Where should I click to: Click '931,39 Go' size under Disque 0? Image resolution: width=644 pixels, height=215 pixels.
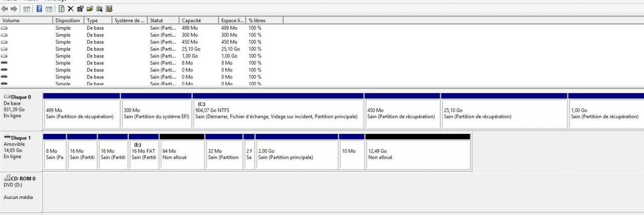[x=14, y=109]
